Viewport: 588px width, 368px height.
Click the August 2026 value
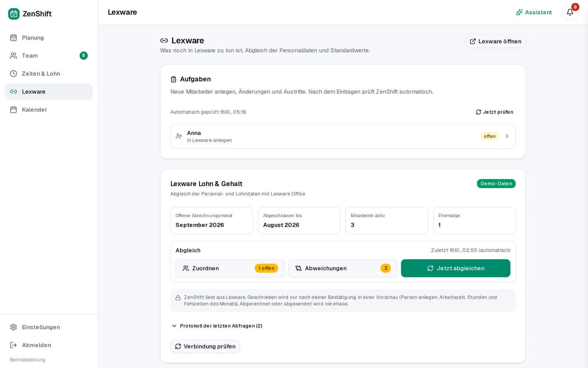point(281,225)
